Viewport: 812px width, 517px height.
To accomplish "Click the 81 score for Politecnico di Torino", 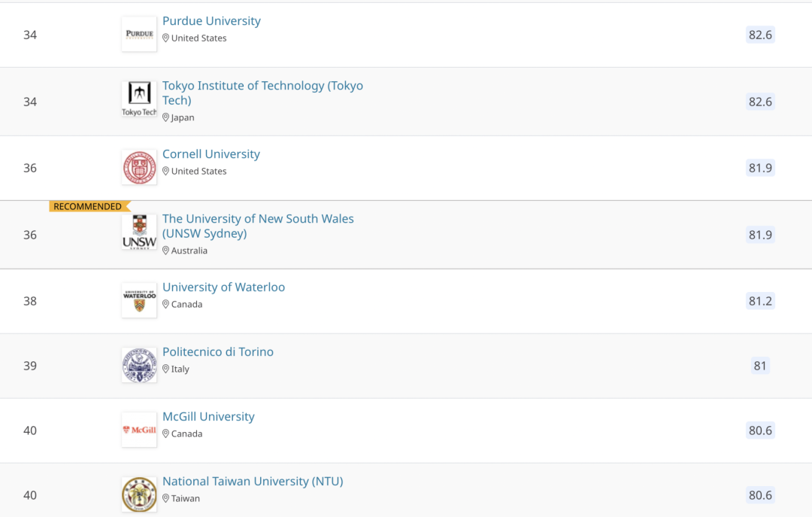I will pyautogui.click(x=760, y=366).
